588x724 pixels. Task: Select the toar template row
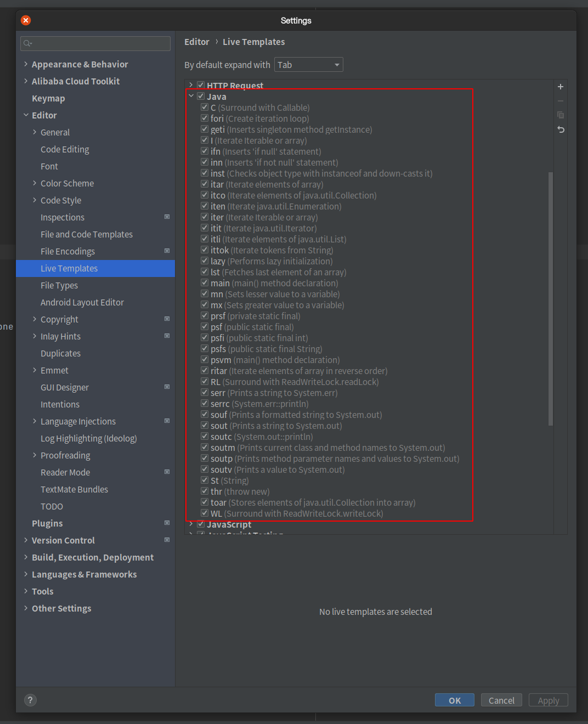pos(313,502)
